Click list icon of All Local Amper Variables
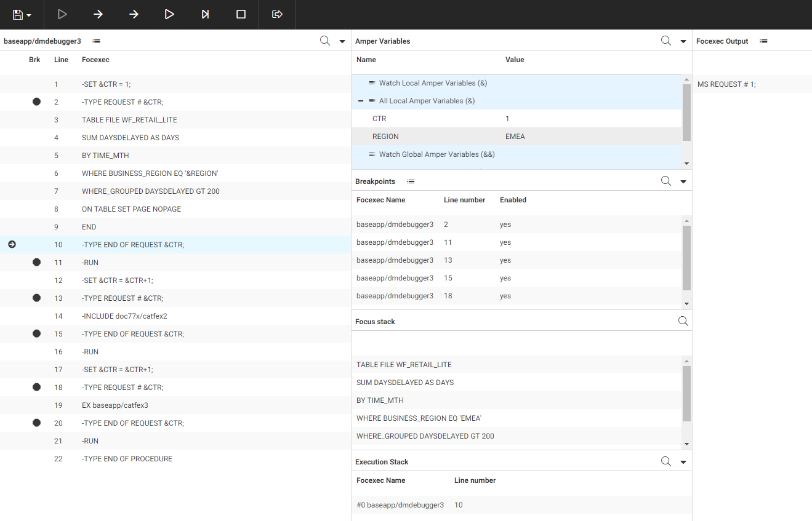 coord(372,101)
